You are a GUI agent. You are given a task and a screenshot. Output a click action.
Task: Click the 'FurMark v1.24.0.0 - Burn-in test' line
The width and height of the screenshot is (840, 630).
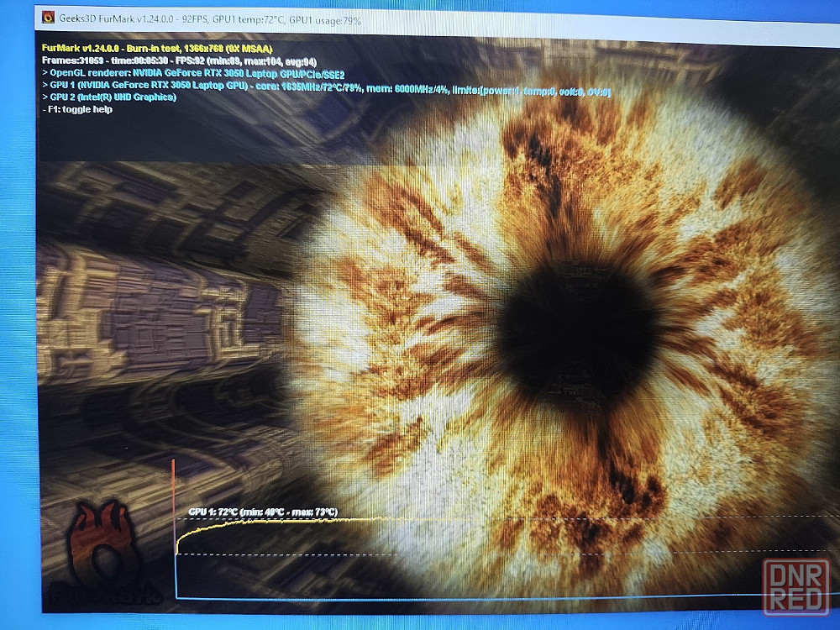[x=157, y=48]
